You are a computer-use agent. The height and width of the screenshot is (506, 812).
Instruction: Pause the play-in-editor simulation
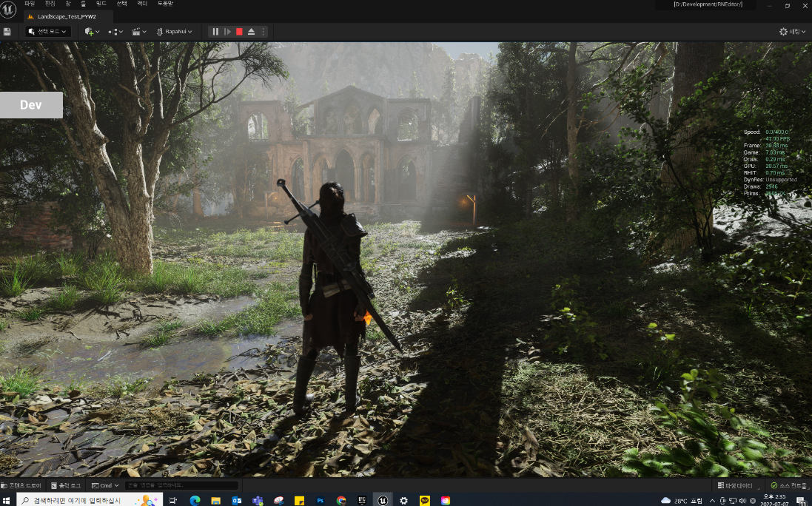tap(215, 32)
